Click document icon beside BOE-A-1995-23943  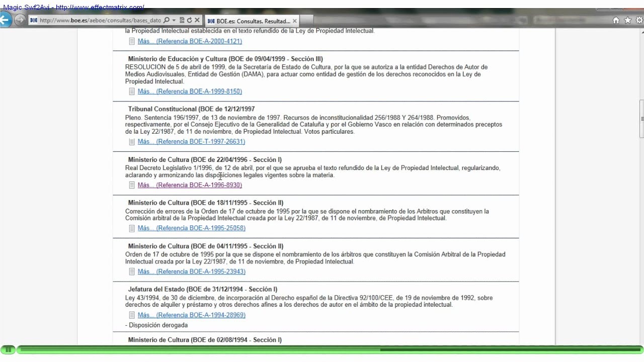(132, 271)
